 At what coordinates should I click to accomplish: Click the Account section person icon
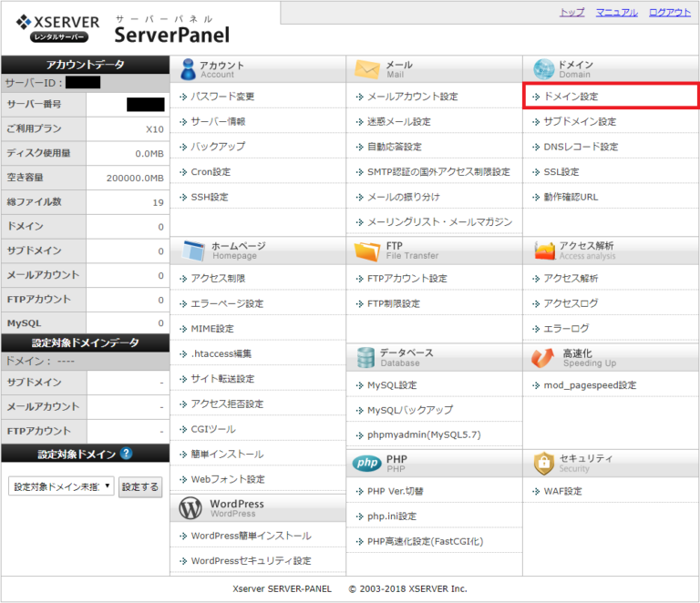[188, 69]
